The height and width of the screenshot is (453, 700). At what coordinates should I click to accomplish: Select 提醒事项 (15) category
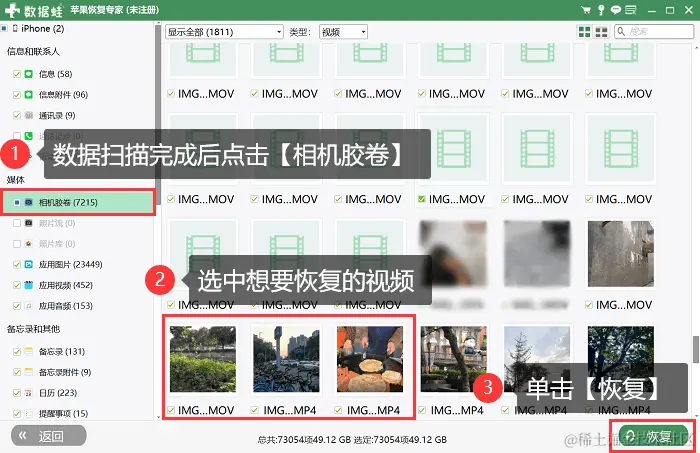[x=63, y=413]
